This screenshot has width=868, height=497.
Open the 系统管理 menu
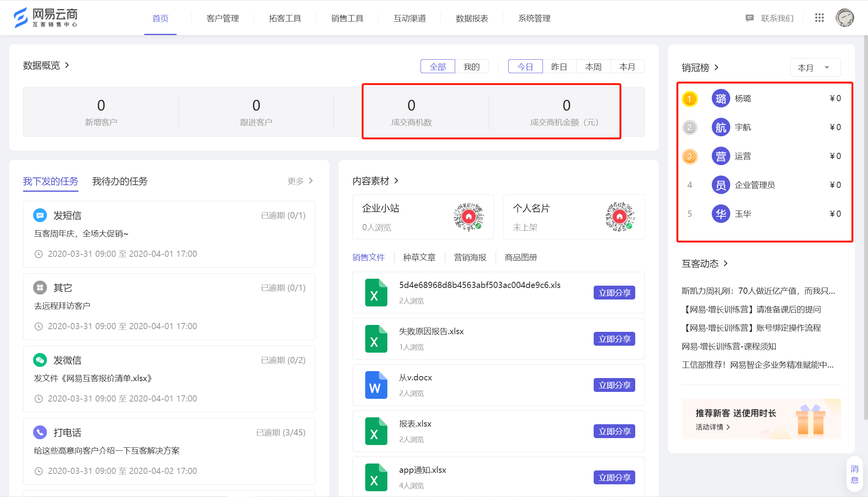pyautogui.click(x=534, y=18)
